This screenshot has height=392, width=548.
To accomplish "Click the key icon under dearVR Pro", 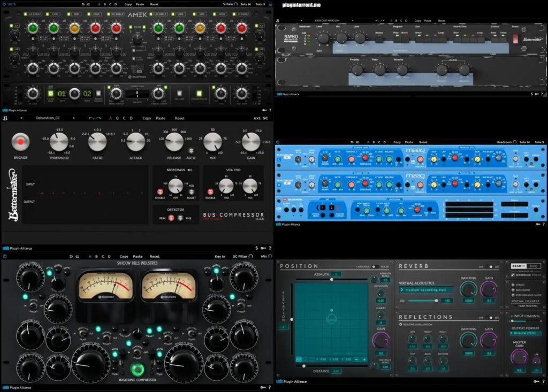I will [537, 381].
